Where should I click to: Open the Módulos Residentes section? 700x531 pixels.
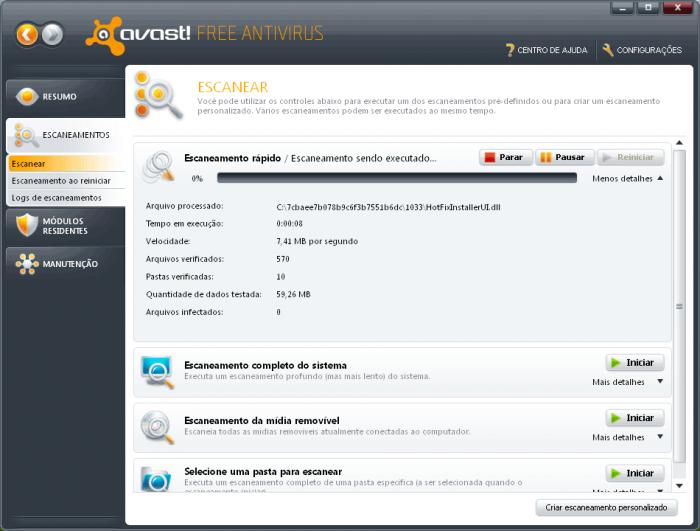[62, 226]
